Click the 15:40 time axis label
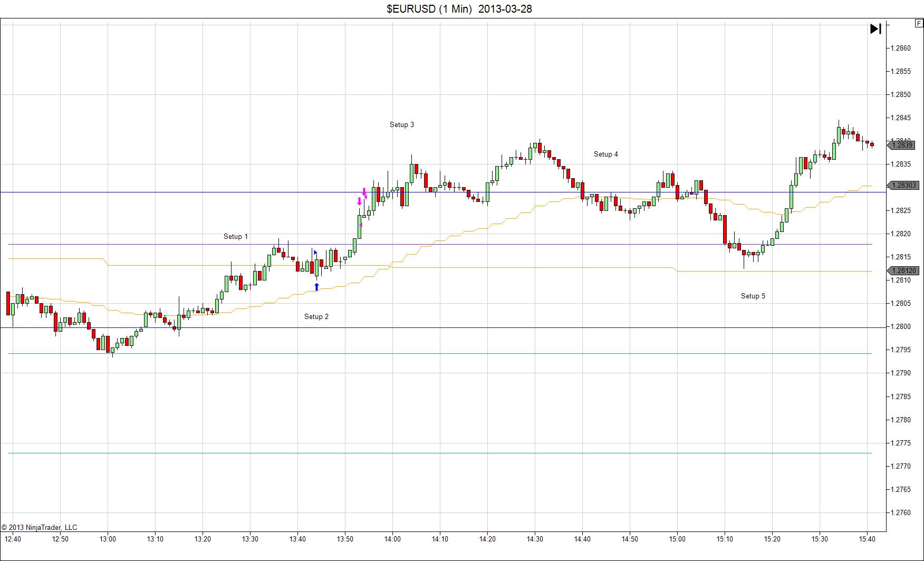 867,539
